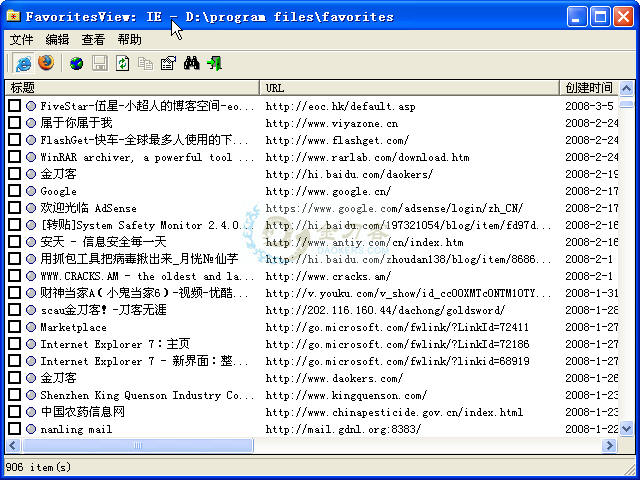Check the Marketplace row checkbox

(x=14, y=327)
